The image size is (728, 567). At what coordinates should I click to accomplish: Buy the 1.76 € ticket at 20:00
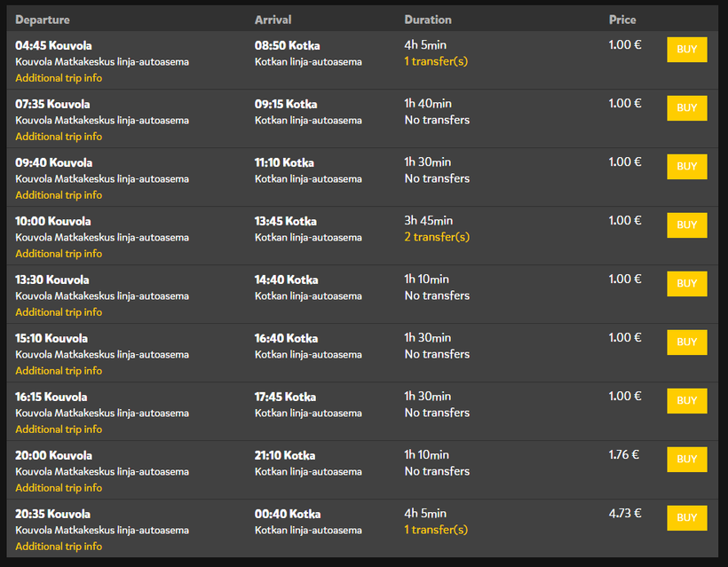686,460
